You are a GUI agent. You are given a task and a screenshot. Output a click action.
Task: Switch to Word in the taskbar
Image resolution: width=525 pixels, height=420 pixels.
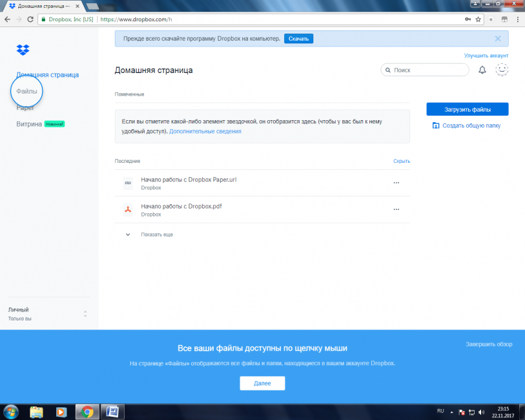[113, 412]
